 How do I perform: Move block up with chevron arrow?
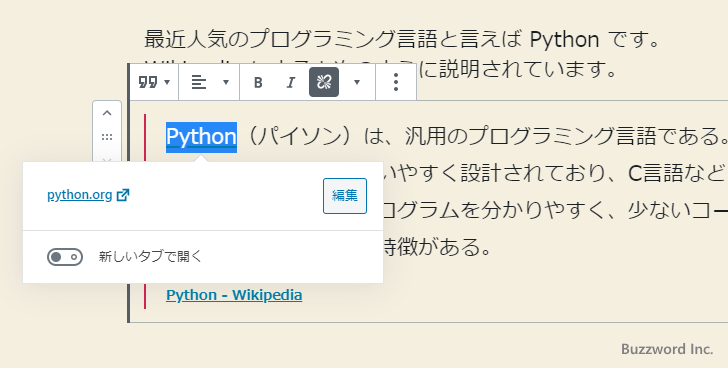[x=107, y=113]
